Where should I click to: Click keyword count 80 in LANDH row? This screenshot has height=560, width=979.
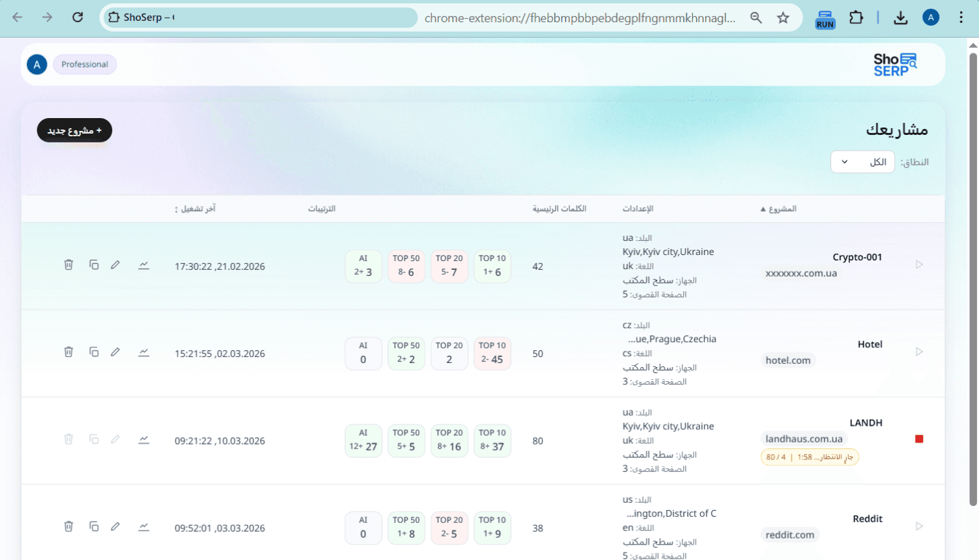click(538, 441)
